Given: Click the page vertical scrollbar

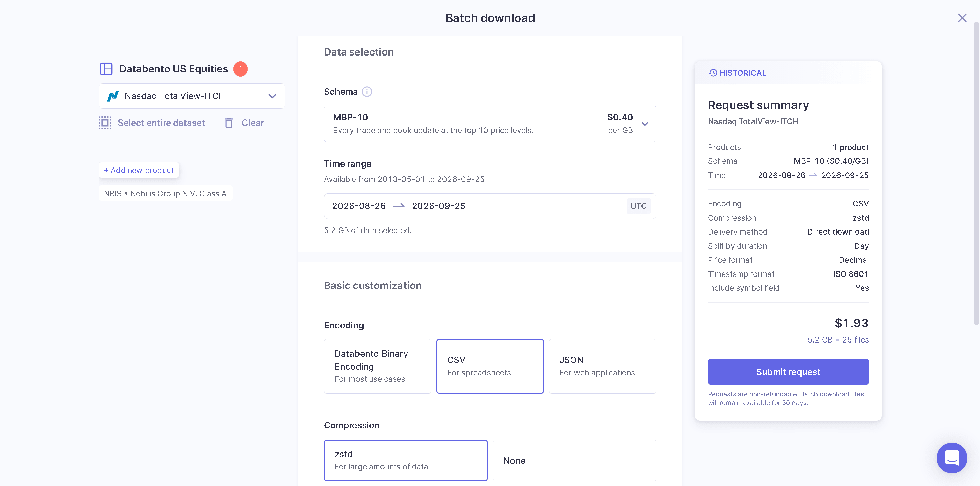Looking at the screenshot, I should 976,173.
